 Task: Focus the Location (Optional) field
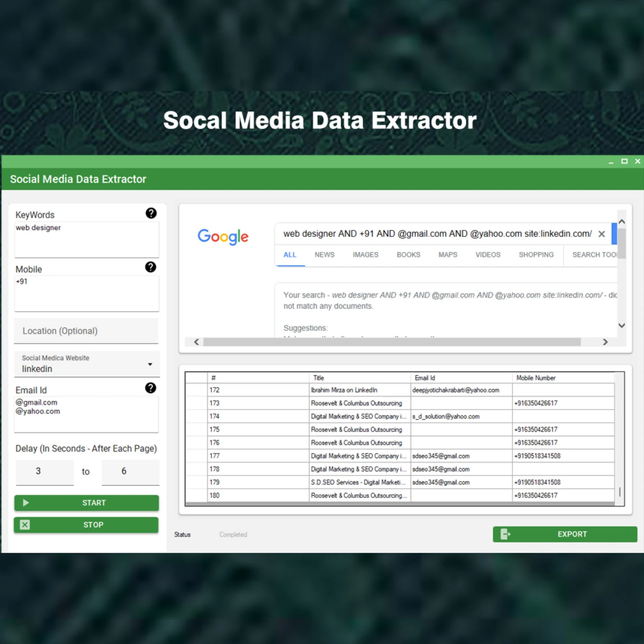[x=86, y=331]
